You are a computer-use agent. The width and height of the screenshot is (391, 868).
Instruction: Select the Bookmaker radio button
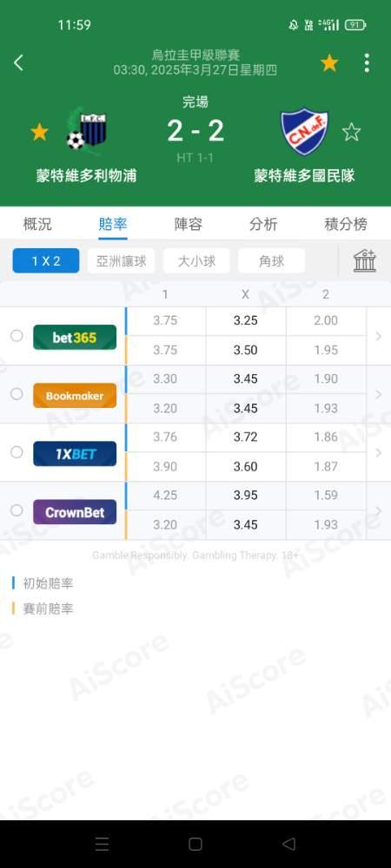(x=17, y=393)
